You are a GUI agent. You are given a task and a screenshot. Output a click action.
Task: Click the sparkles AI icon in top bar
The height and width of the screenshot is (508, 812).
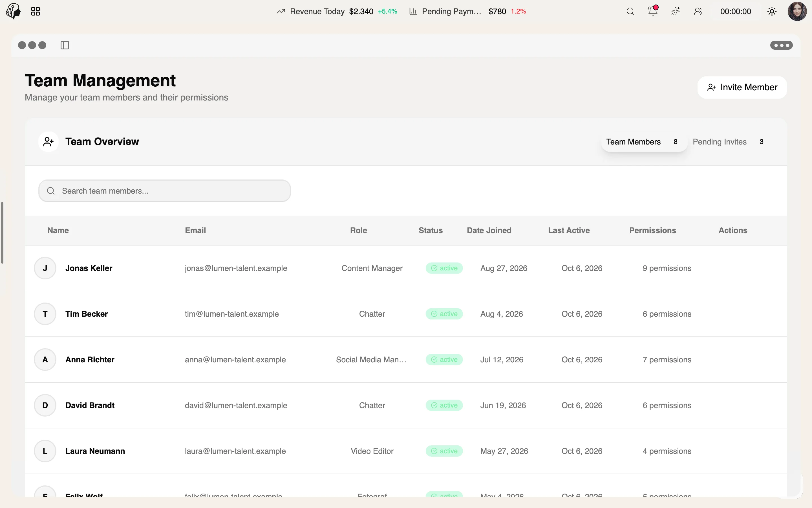click(676, 11)
